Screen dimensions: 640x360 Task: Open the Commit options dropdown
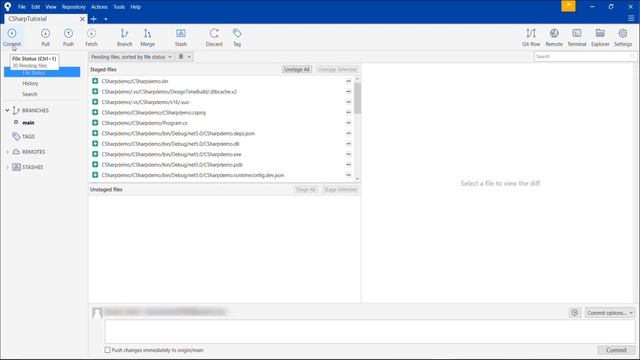click(x=610, y=313)
